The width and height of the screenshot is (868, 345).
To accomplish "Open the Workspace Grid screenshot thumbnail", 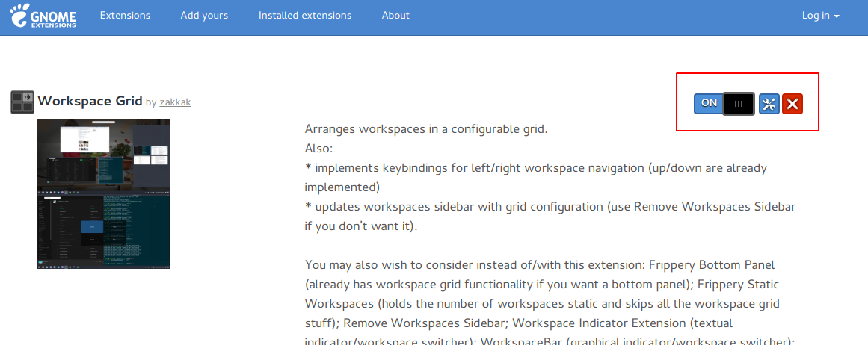I will [103, 194].
